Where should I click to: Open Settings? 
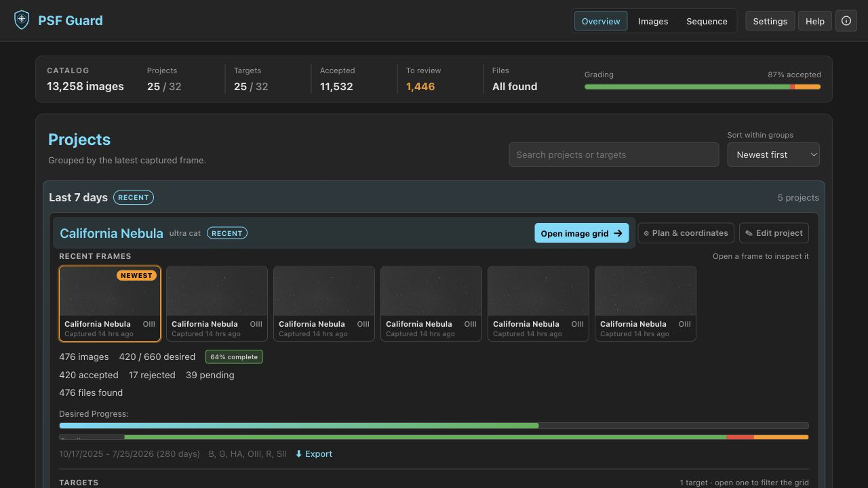(770, 21)
